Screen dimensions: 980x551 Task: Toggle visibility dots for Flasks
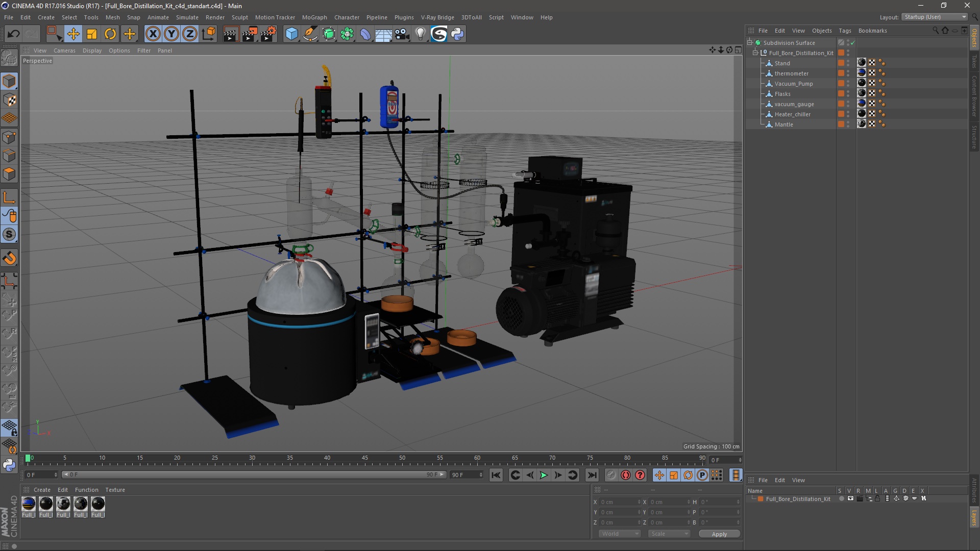click(848, 94)
